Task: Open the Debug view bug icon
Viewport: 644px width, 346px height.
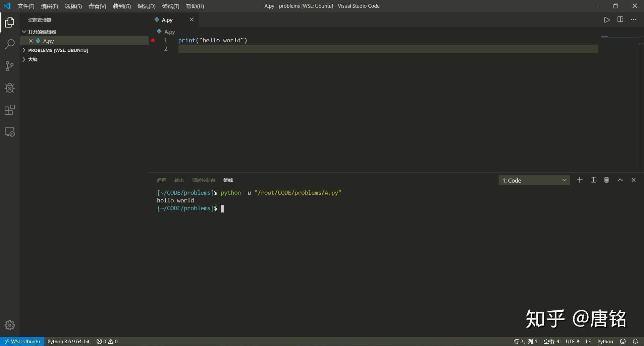Action: pyautogui.click(x=10, y=88)
